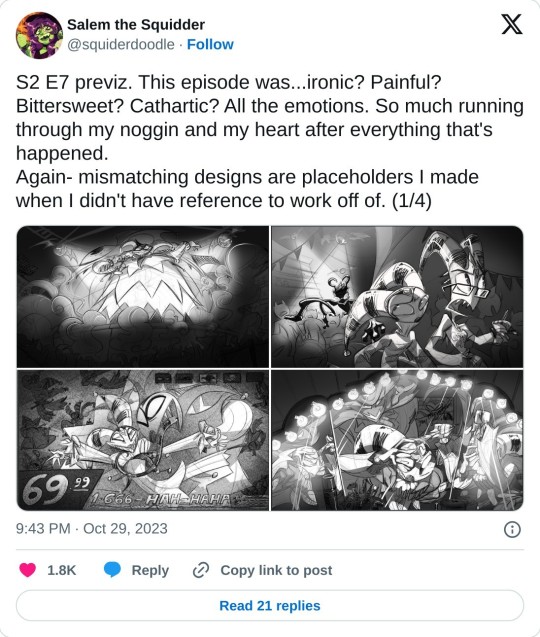This screenshot has height=637, width=540.
Task: Like the post with the heart icon
Action: (x=28, y=570)
